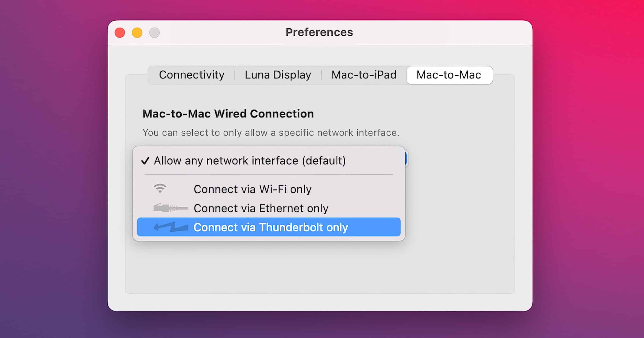Go to the Mac-to-iPad tab
The image size is (644, 338).
pyautogui.click(x=364, y=75)
